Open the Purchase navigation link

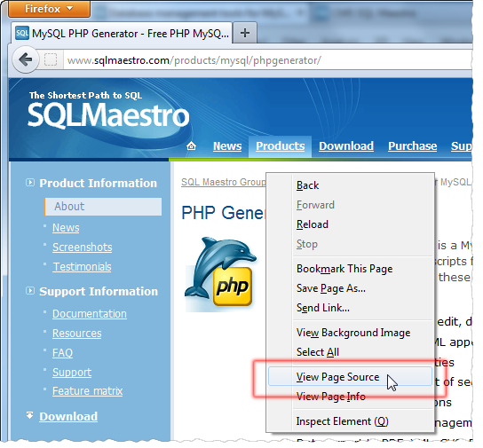click(412, 146)
